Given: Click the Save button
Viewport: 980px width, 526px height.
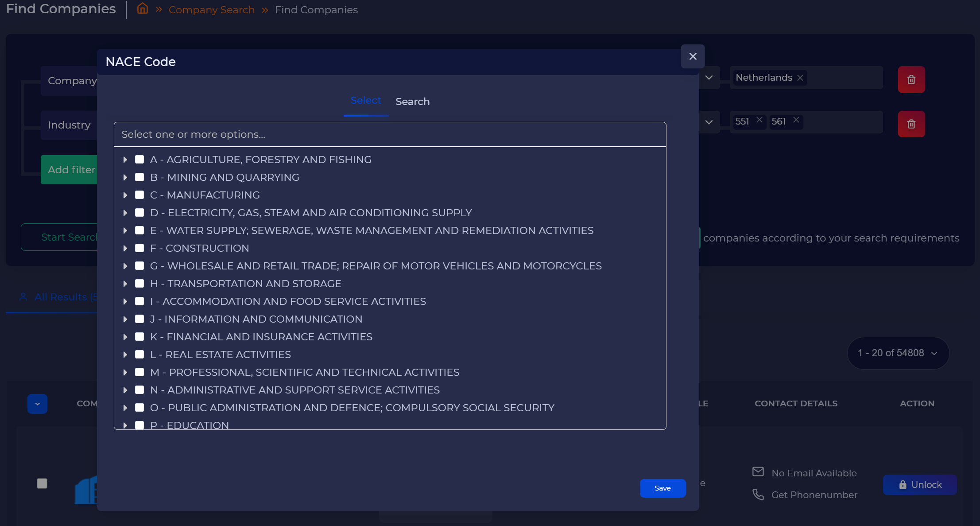Looking at the screenshot, I should (x=662, y=488).
